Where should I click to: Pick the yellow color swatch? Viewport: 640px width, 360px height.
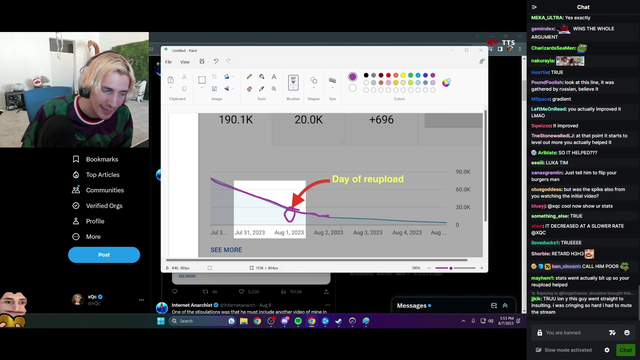(x=403, y=75)
